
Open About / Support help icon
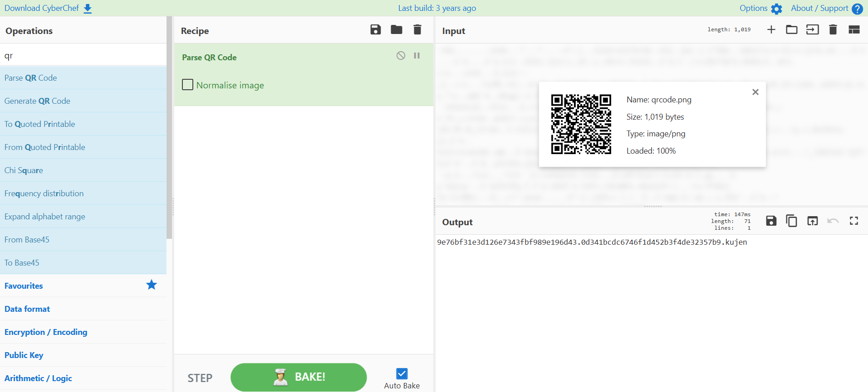857,9
